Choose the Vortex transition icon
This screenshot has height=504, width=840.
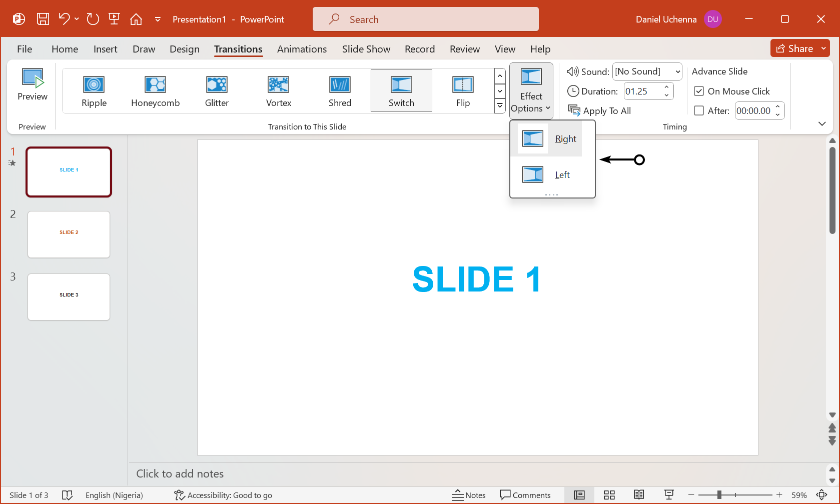278,91
